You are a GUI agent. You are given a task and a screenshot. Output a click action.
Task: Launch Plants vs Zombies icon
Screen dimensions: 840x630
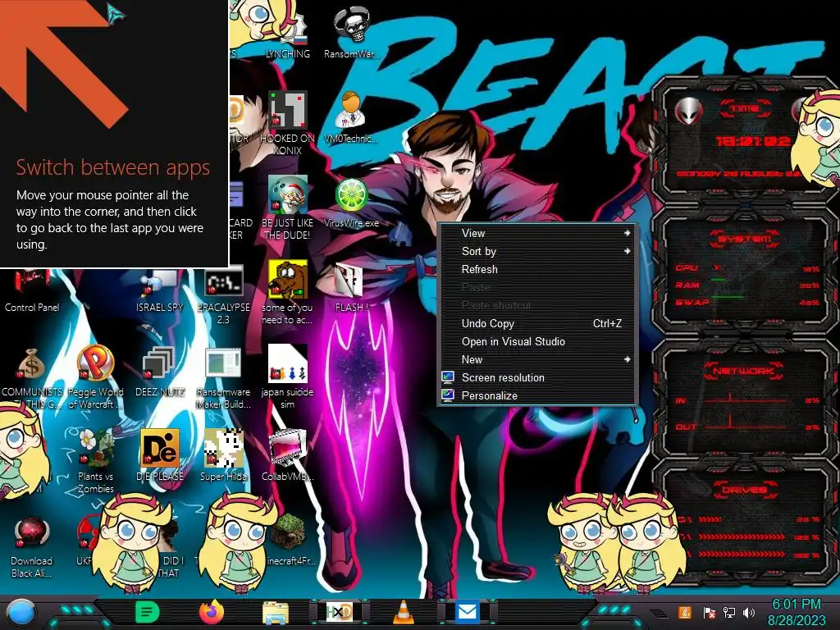tap(96, 463)
